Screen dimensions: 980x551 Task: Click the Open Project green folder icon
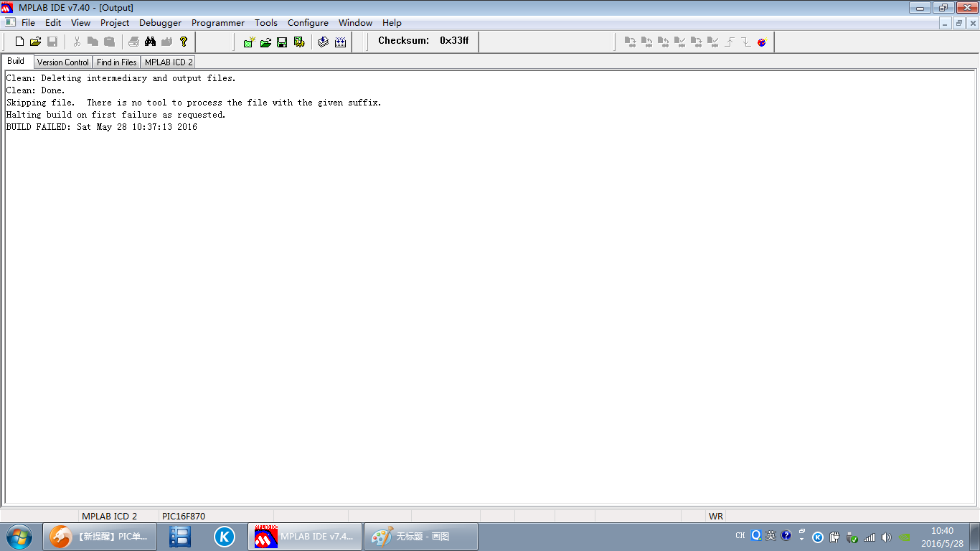click(x=265, y=42)
